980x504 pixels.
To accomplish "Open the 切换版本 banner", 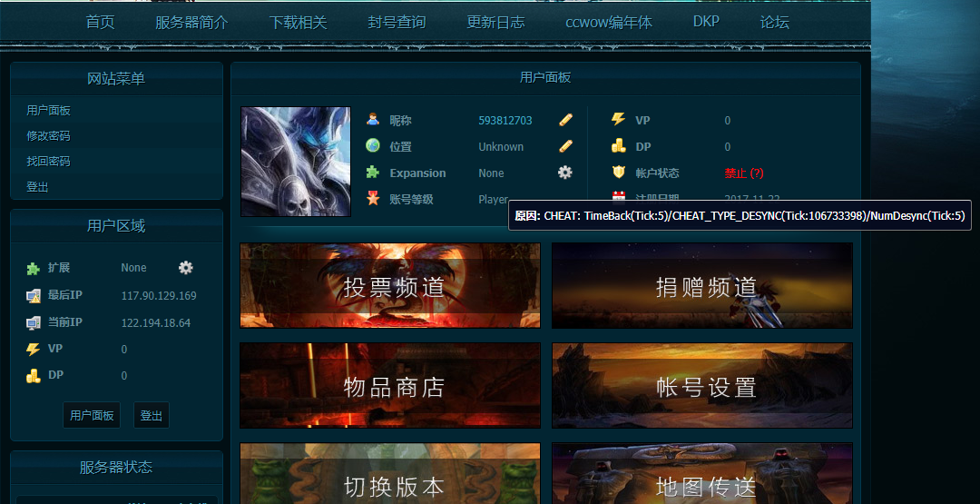I will coord(390,473).
